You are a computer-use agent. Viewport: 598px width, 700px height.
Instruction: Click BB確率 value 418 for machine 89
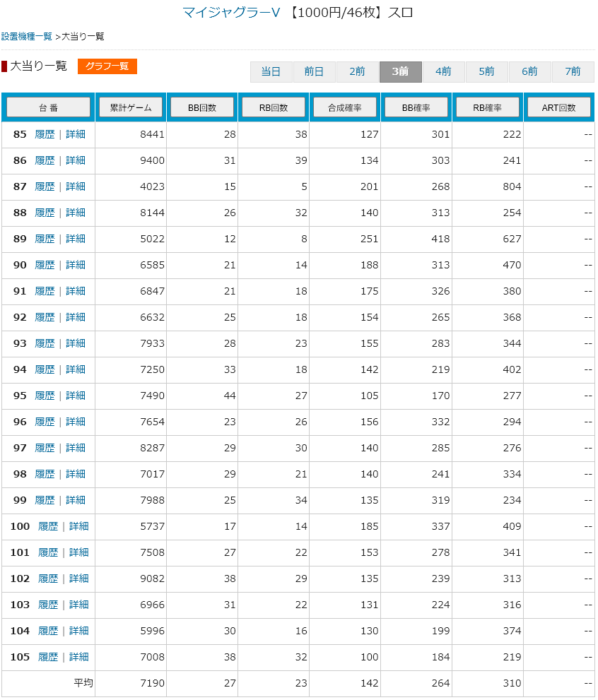coord(441,239)
